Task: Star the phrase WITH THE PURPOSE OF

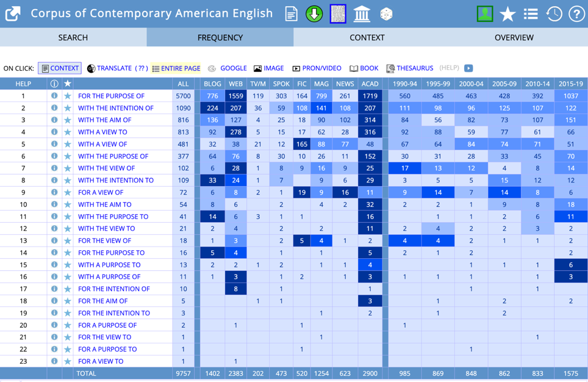Action: coord(68,156)
